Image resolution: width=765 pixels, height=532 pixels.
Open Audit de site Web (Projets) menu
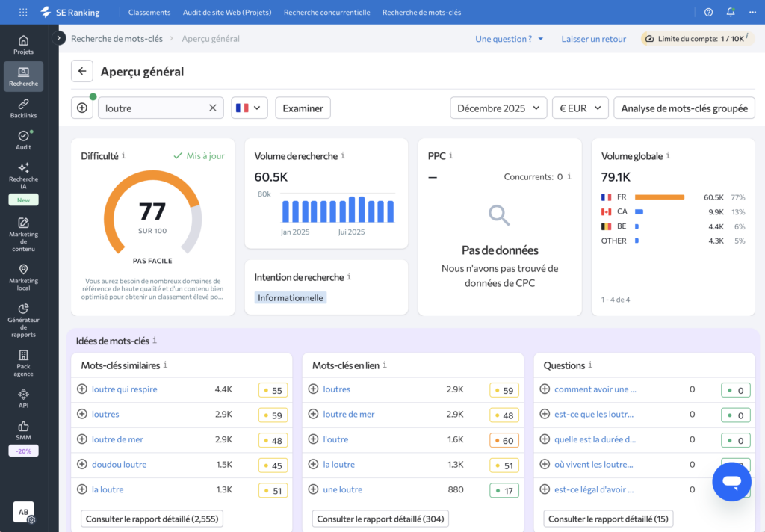coord(227,12)
